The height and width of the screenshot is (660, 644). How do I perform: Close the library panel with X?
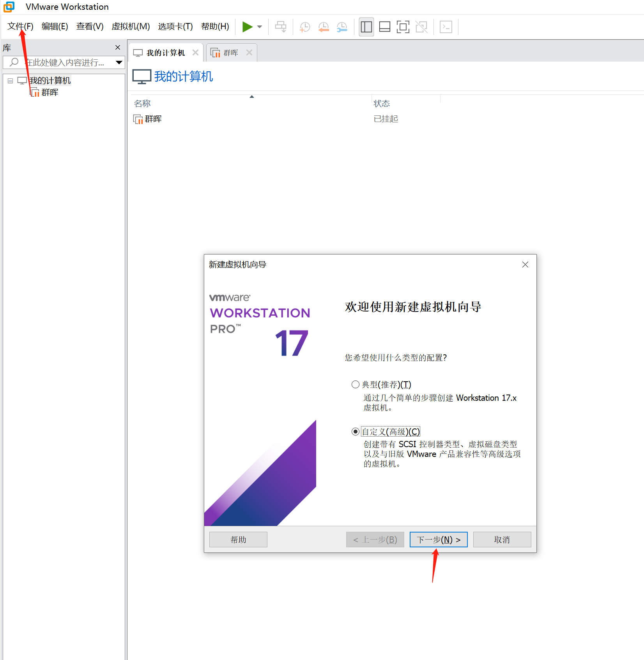(118, 47)
